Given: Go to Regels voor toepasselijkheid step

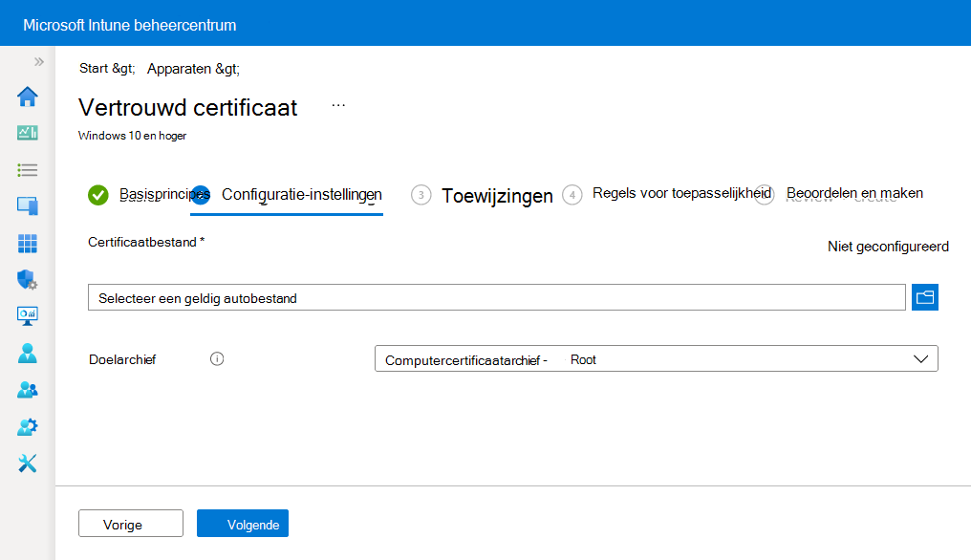Looking at the screenshot, I should tap(667, 194).
